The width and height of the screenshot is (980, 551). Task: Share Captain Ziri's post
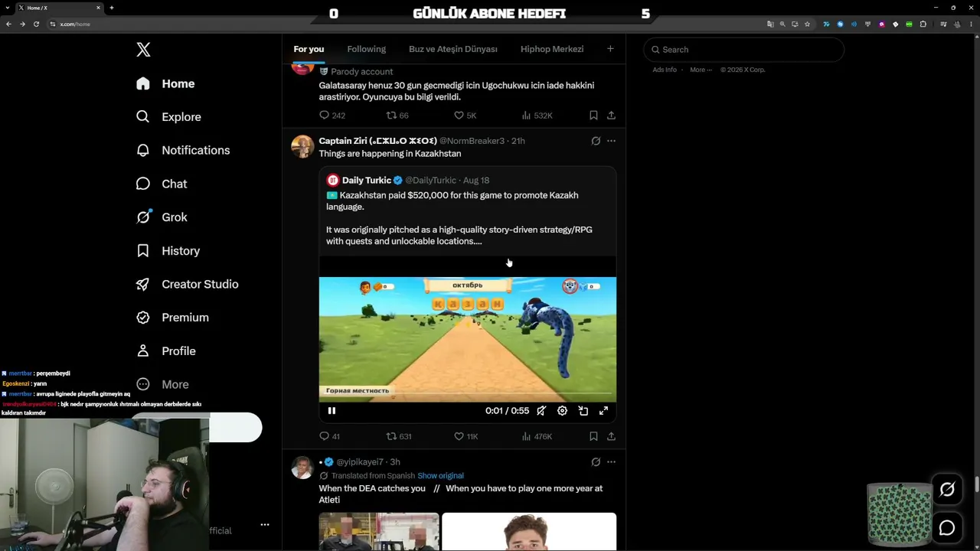(611, 436)
